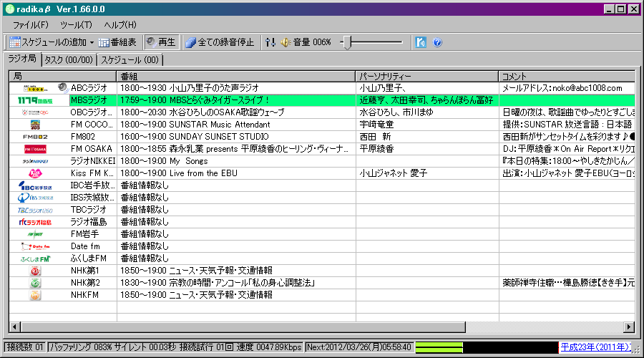The image size is (644, 358).
Task: Click the IBS Ibaraki station logo
Action: pyautogui.click(x=35, y=198)
